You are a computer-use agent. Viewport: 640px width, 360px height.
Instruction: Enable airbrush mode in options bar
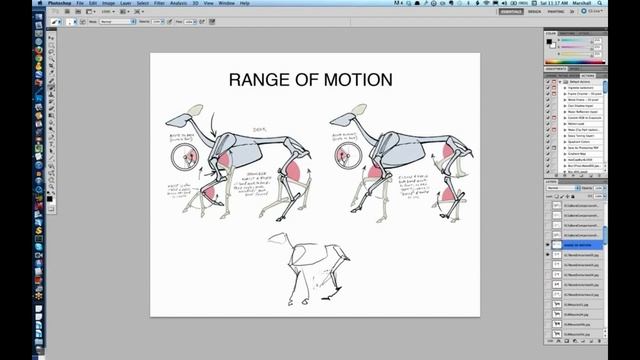tap(202, 22)
